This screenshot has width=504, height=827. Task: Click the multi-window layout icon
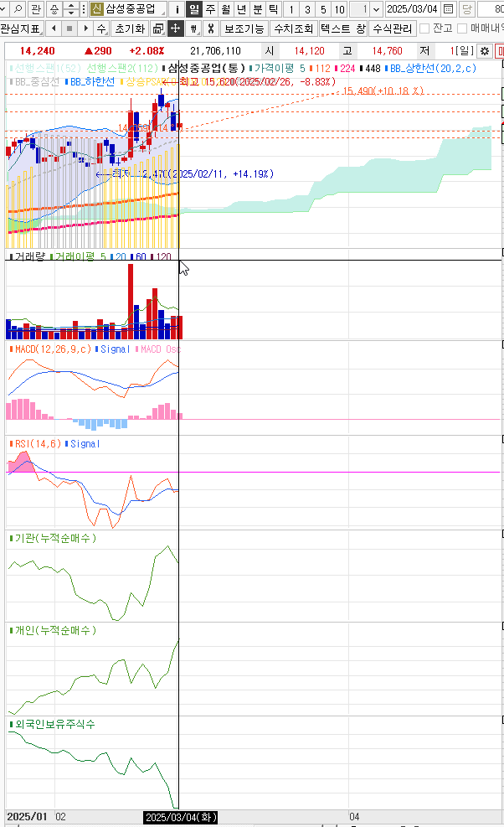(x=158, y=28)
